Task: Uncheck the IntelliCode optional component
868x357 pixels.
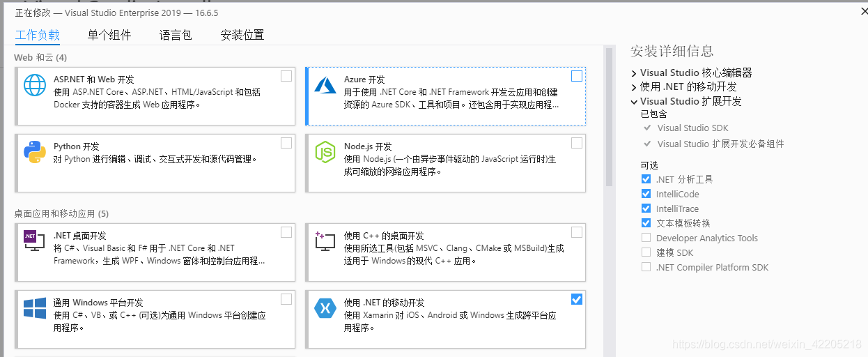Action: (646, 194)
